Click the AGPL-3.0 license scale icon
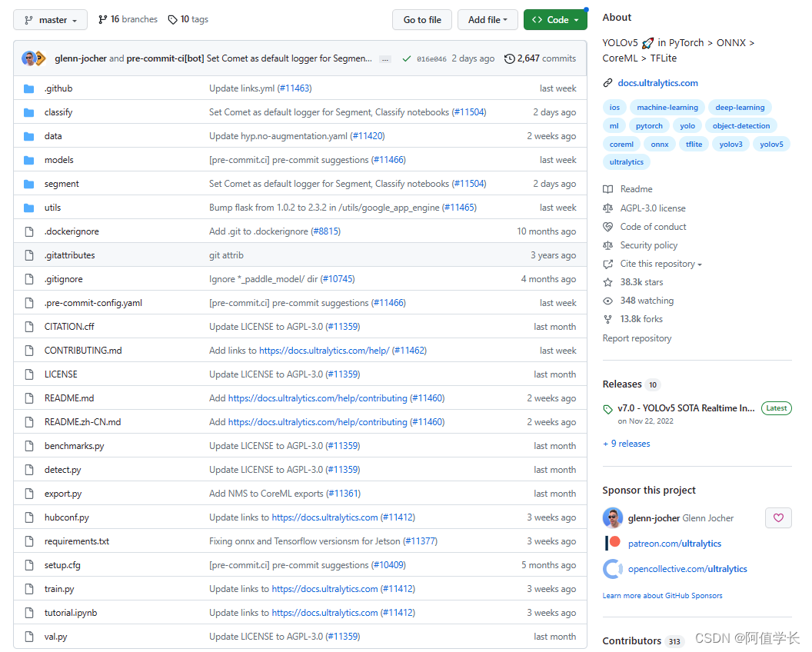Image resolution: width=812 pixels, height=652 pixels. 608,208
